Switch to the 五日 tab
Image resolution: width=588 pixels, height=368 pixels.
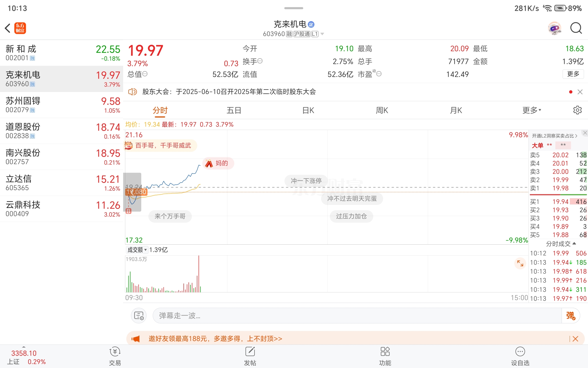[234, 110]
